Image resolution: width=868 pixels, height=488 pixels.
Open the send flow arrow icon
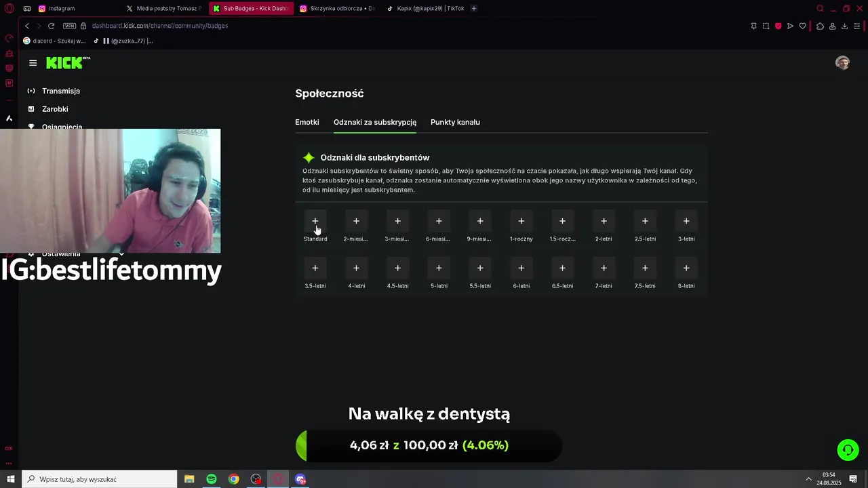pos(790,26)
